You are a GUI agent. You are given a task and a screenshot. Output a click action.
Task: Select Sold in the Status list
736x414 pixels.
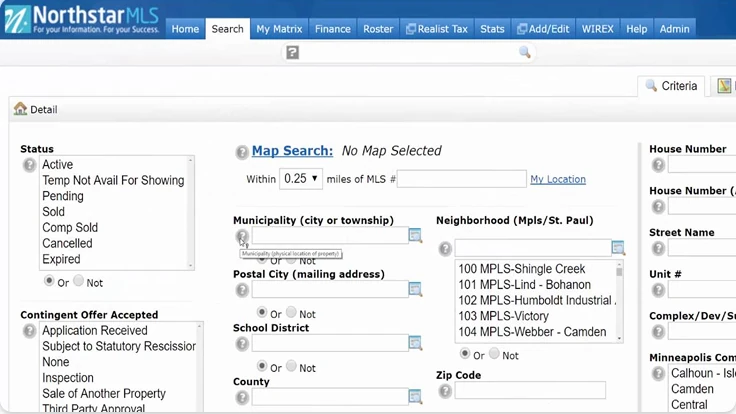[x=54, y=212]
